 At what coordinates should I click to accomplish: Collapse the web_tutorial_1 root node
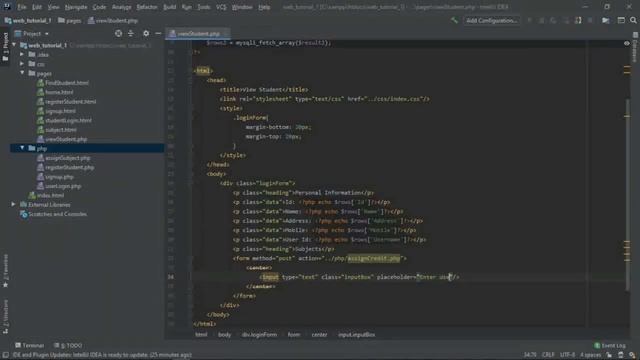click(x=14, y=45)
